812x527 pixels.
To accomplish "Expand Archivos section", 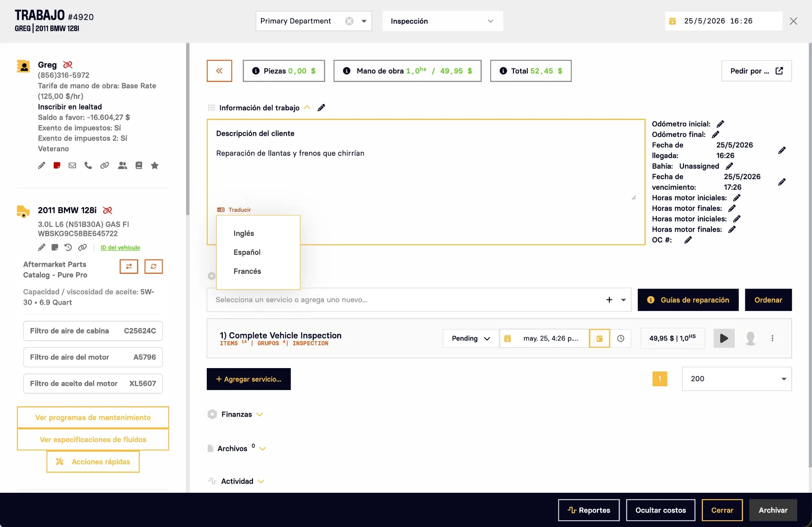I will click(263, 448).
